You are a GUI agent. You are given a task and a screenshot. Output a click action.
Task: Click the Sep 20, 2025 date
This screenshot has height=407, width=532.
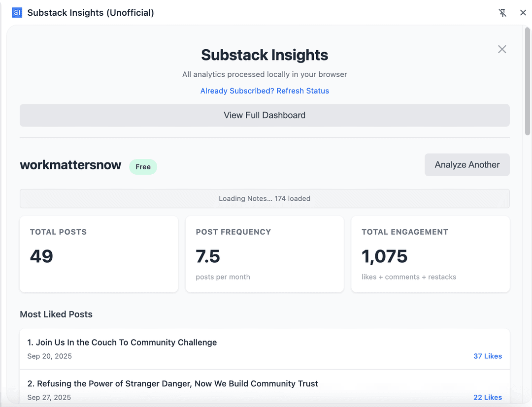coord(50,356)
